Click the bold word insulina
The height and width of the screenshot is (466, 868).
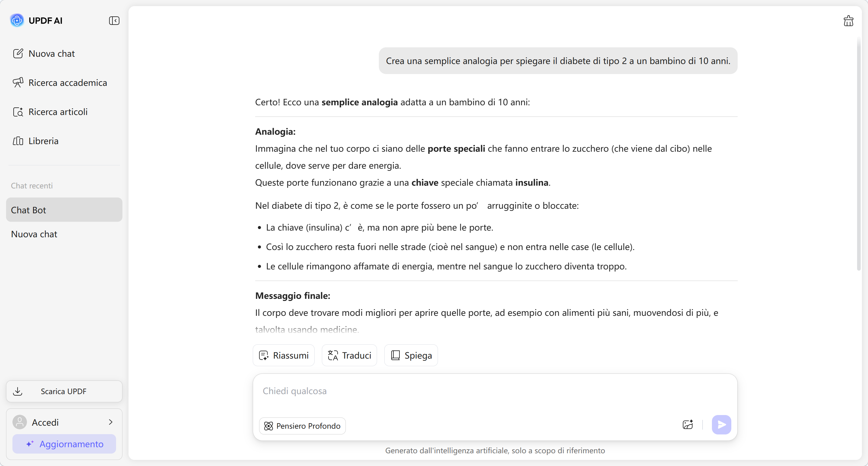[531, 182]
